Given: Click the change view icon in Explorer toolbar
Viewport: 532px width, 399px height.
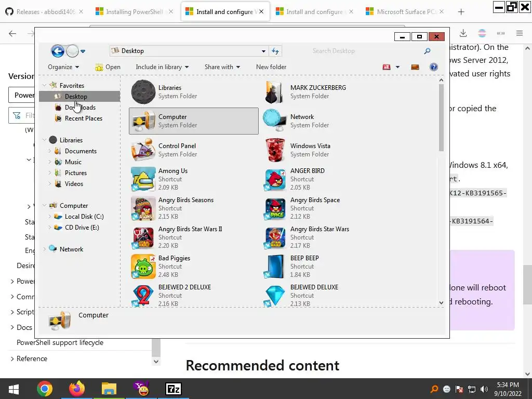Looking at the screenshot, I should click(387, 67).
